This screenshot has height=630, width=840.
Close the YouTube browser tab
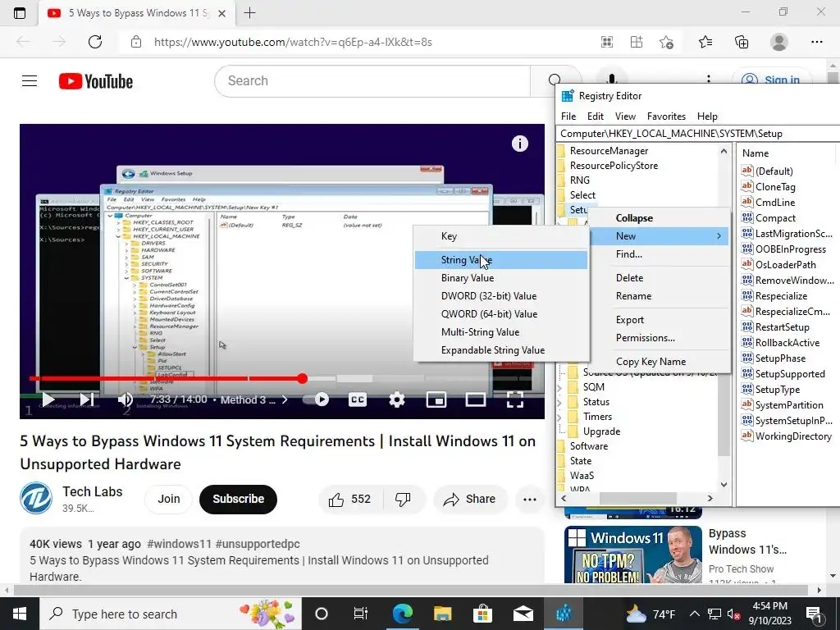222,13
